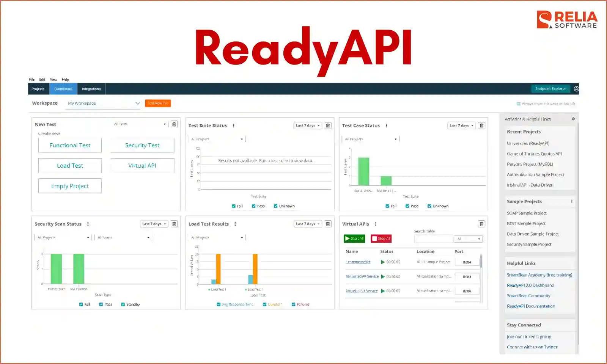Open the Load Test Results three-dot menu
This screenshot has width=607, height=364.
pyautogui.click(x=235, y=224)
